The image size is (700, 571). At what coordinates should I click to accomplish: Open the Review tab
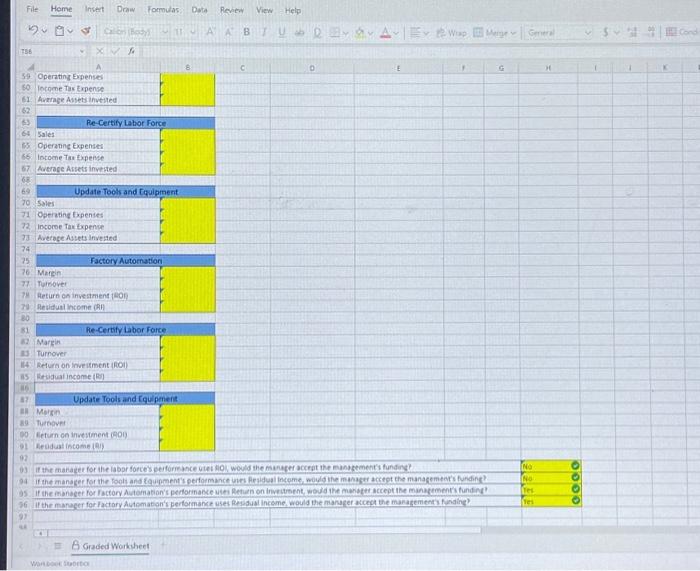(232, 10)
